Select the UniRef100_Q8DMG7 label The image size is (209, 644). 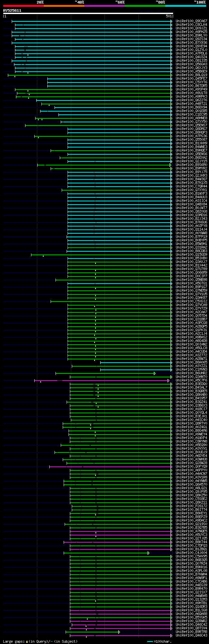[191, 129]
